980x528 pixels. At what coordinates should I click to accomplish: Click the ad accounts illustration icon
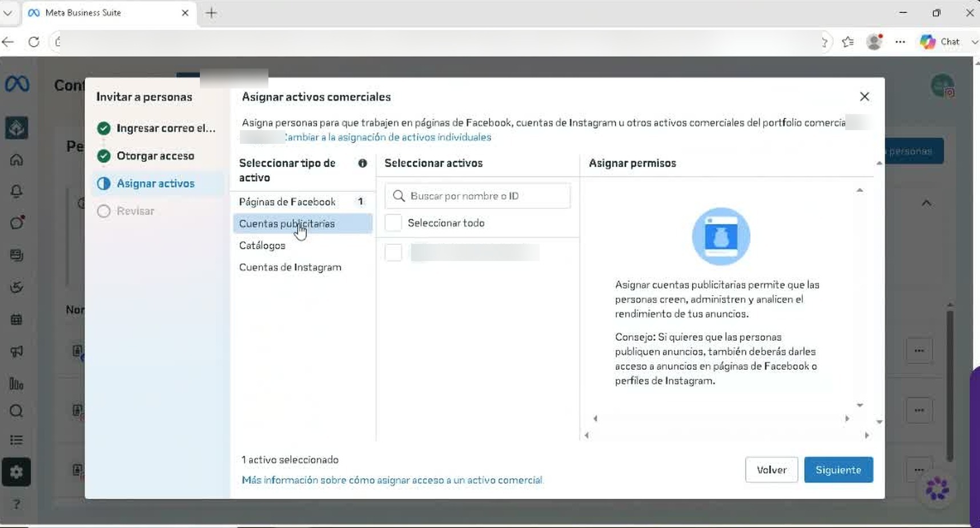point(721,236)
